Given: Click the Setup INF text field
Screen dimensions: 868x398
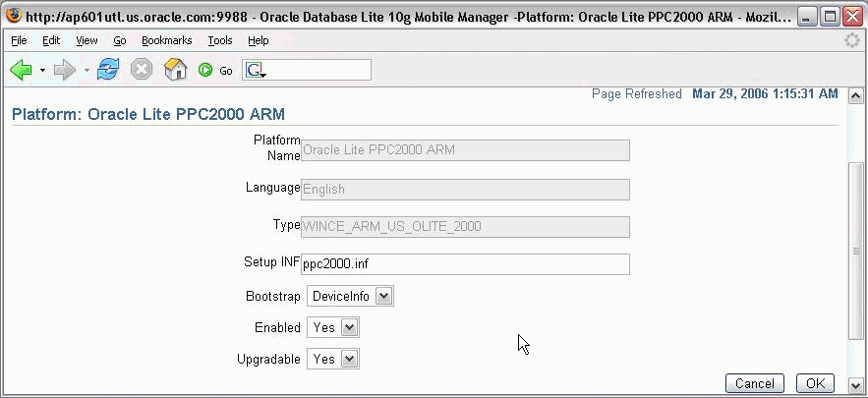Looking at the screenshot, I should coord(465,264).
